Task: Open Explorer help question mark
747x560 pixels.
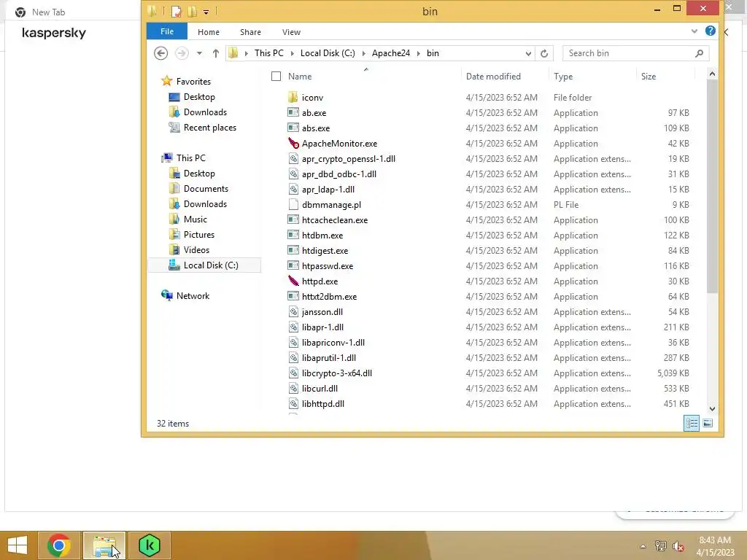Action: [x=710, y=31]
